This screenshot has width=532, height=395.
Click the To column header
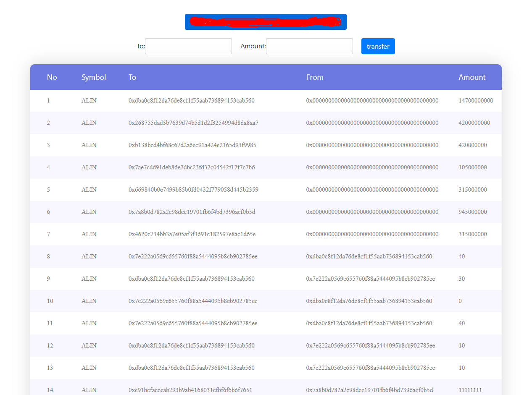pyautogui.click(x=132, y=77)
